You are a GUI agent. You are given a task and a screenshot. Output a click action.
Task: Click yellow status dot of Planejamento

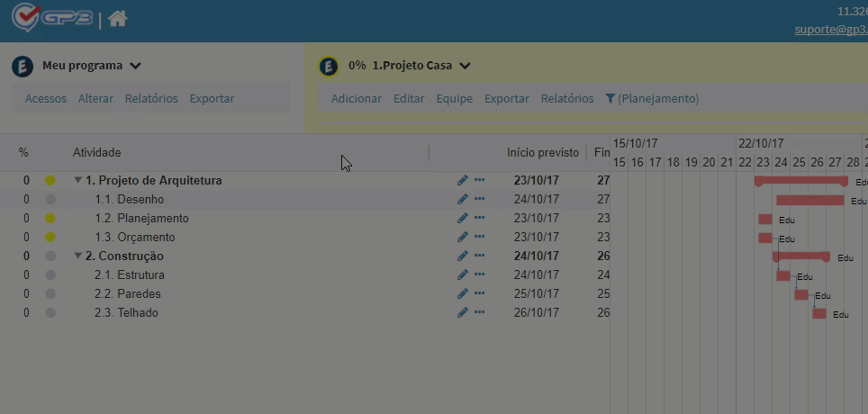coord(50,218)
